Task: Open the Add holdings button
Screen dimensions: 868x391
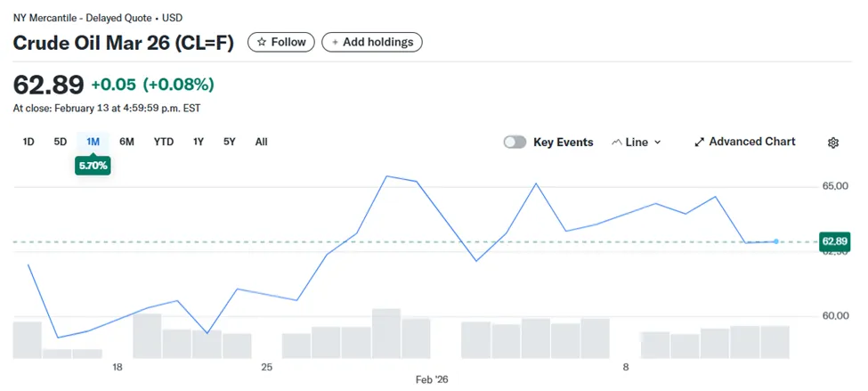Action: (372, 42)
